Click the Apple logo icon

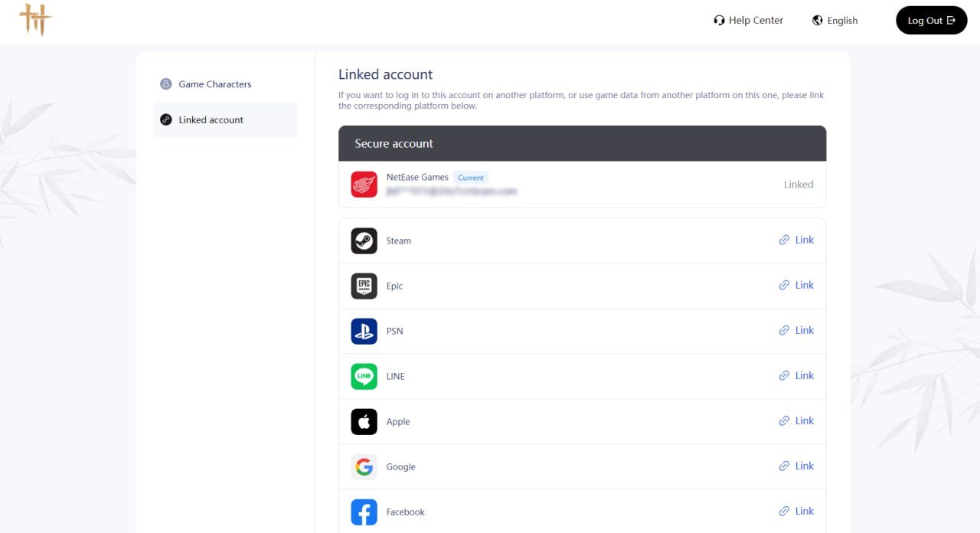coord(364,421)
